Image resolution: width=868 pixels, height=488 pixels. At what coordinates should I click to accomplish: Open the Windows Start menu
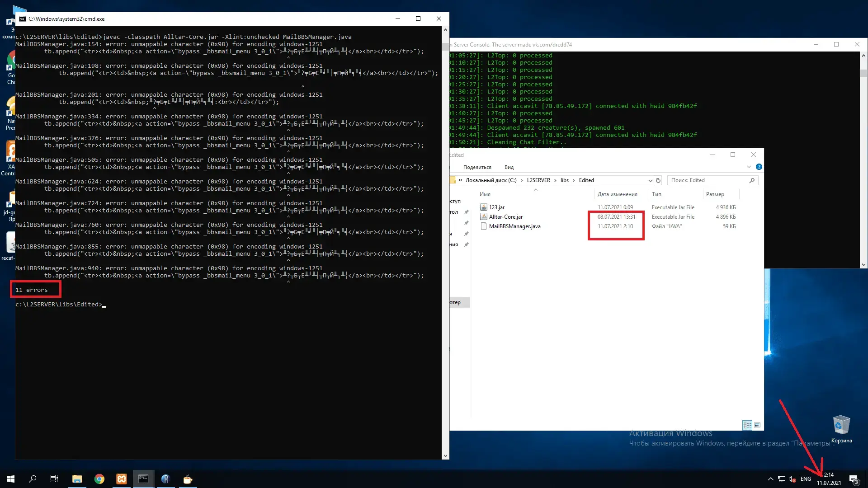11,479
